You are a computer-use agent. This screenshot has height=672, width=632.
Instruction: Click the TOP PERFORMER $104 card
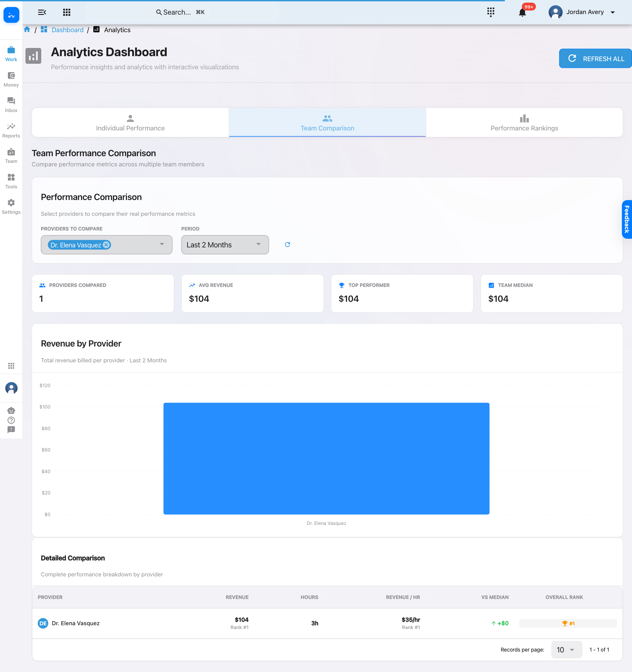[x=402, y=293]
